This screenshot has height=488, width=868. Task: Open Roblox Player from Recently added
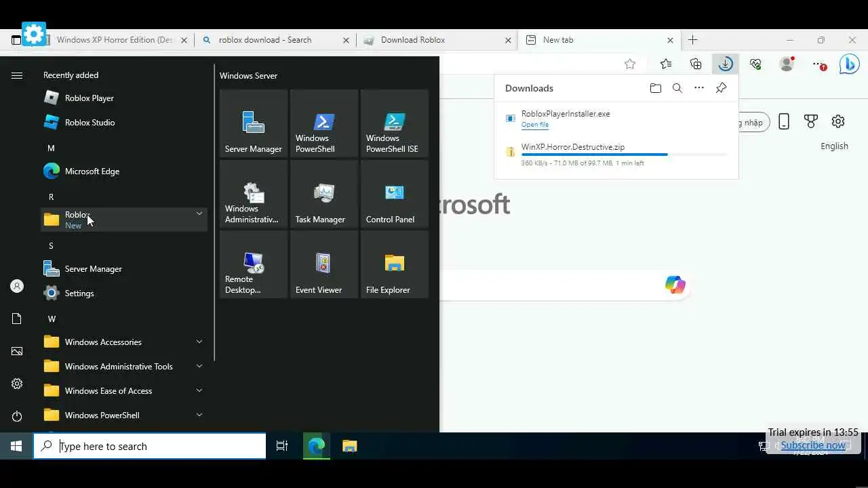click(124, 98)
